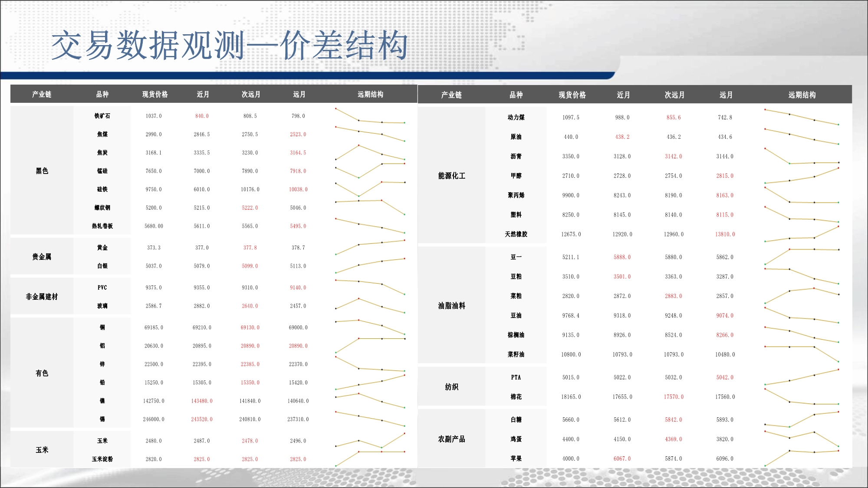Click the red 840.0 value for 铁矿石
Image resolution: width=868 pixels, height=488 pixels.
coord(202,116)
